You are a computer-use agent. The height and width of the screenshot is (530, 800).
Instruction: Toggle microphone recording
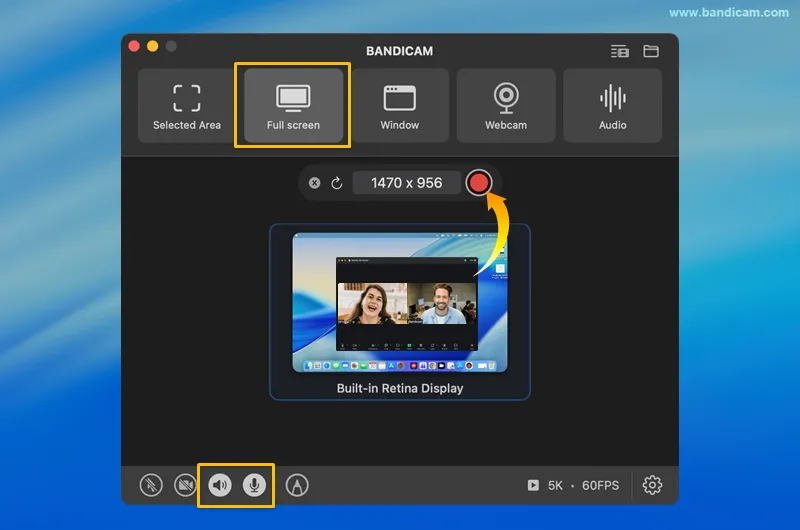pyautogui.click(x=254, y=485)
